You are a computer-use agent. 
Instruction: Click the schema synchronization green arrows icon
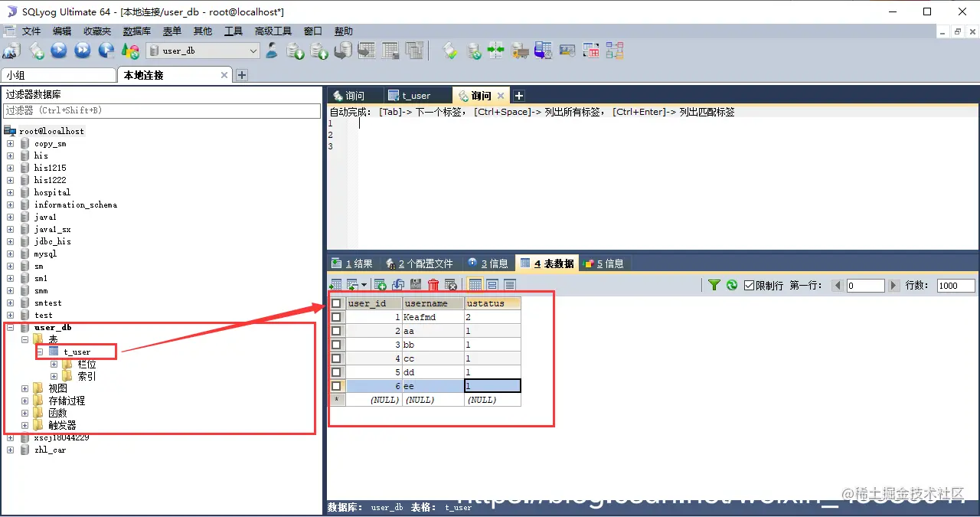pos(496,51)
